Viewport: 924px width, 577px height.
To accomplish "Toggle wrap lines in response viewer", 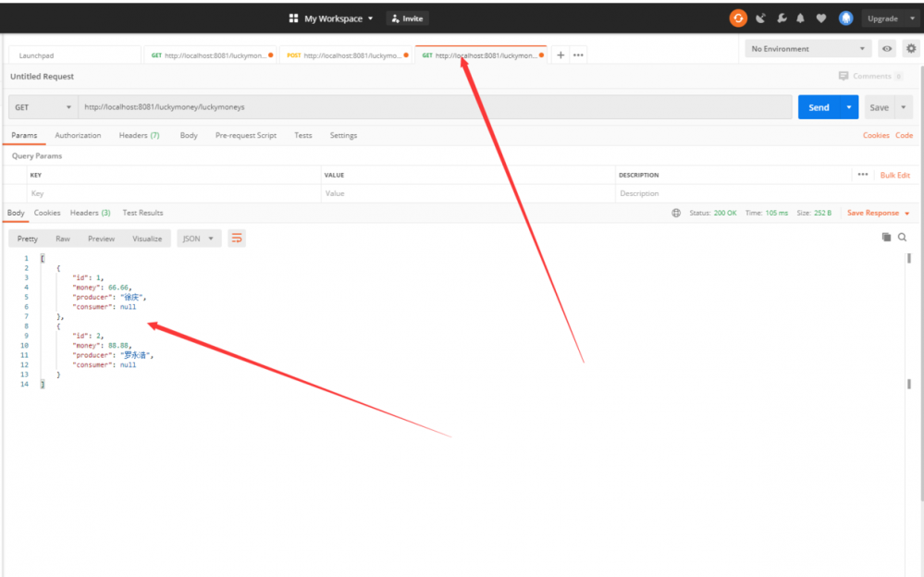I will (237, 238).
